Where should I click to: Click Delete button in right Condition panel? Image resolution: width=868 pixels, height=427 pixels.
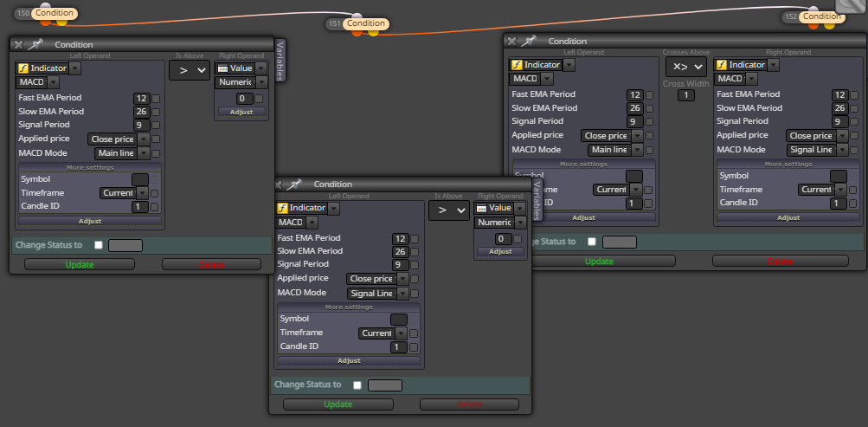(780, 261)
